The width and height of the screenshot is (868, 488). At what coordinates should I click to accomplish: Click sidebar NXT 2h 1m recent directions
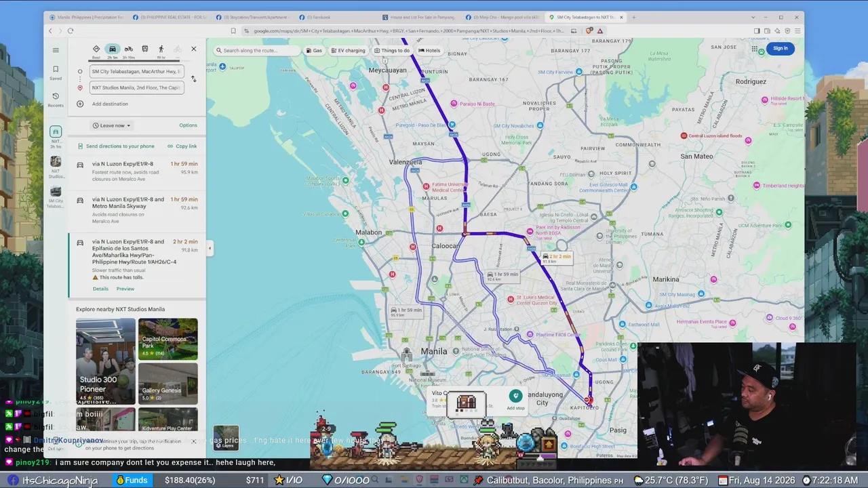(x=56, y=137)
